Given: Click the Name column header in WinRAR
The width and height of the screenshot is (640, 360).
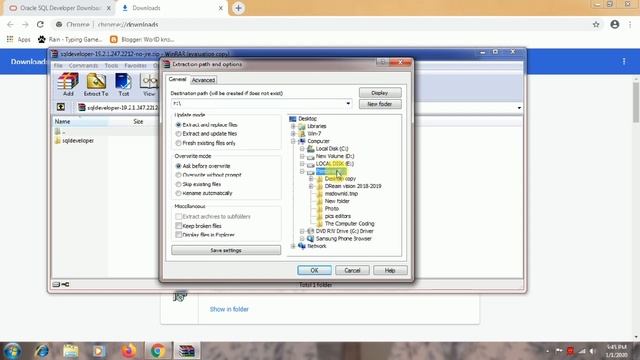Looking at the screenshot, I should pos(81,121).
